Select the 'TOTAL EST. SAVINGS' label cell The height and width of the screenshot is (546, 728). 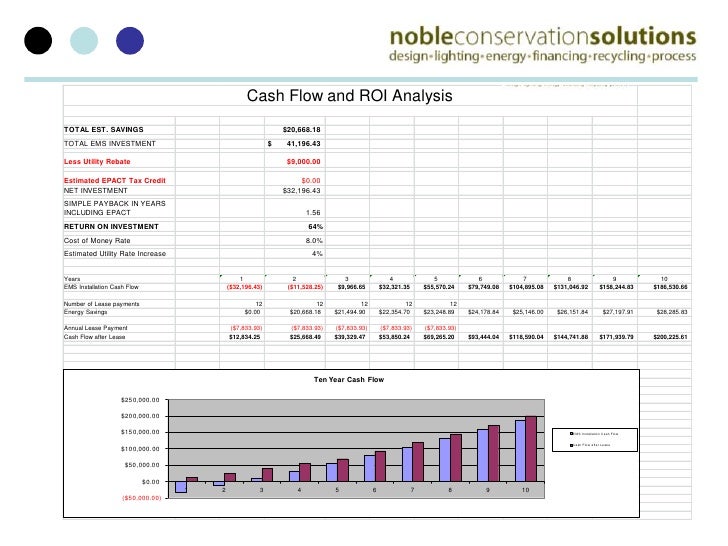tap(104, 130)
